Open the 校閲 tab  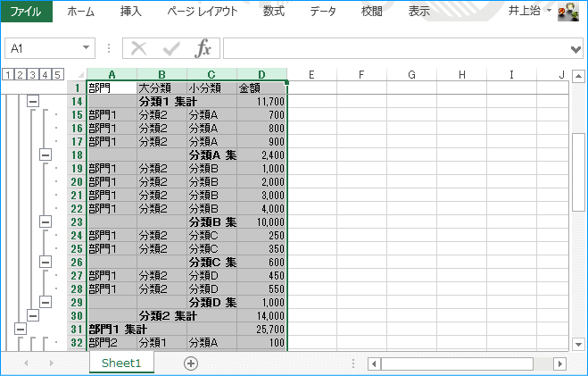pyautogui.click(x=371, y=12)
